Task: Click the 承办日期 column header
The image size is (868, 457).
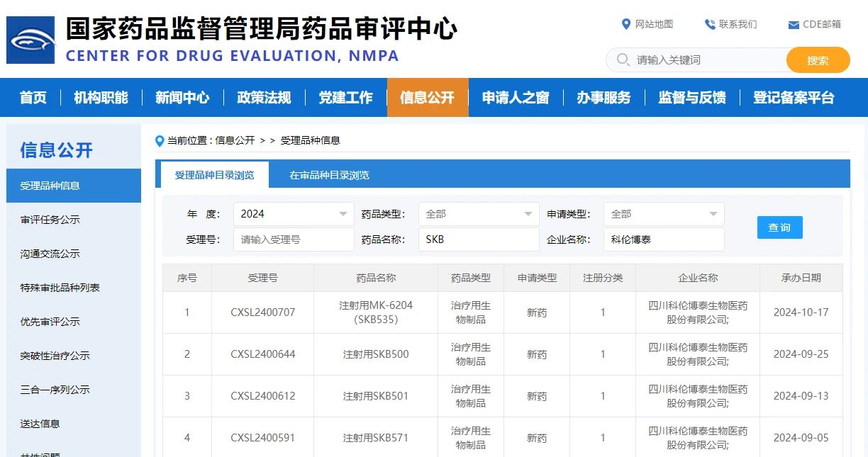Action: (x=801, y=278)
